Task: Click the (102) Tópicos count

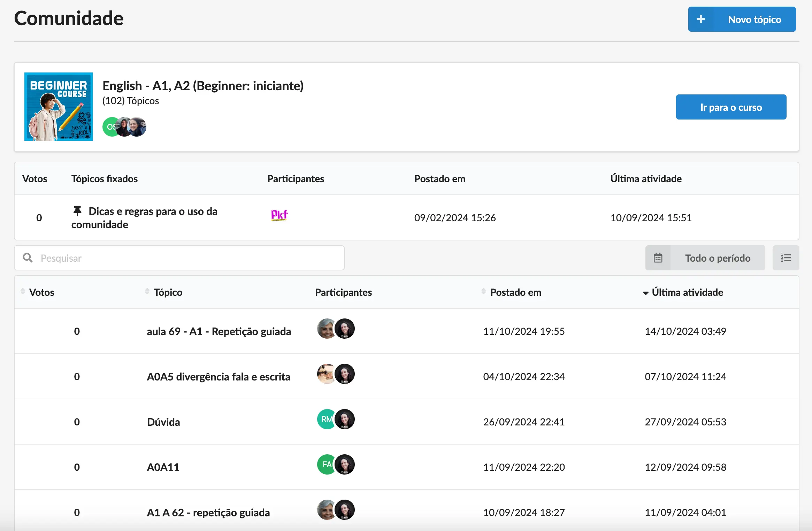Action: [131, 101]
